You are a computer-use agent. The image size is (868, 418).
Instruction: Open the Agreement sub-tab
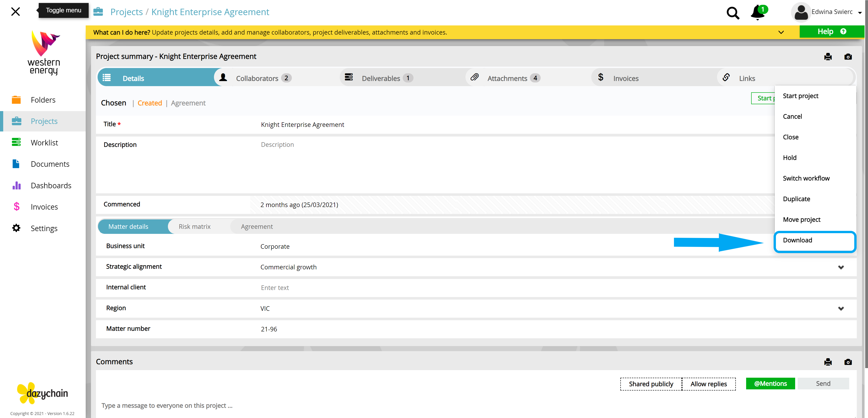tap(257, 227)
